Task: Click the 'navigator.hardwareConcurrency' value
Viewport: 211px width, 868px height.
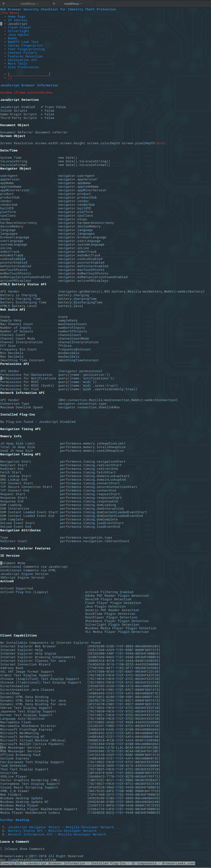Action: (86, 223)
